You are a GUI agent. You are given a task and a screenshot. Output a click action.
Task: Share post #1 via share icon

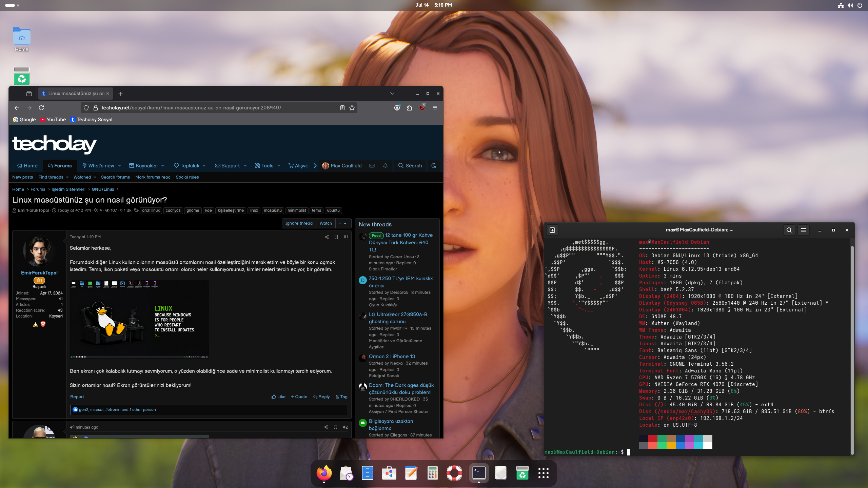pyautogui.click(x=327, y=237)
